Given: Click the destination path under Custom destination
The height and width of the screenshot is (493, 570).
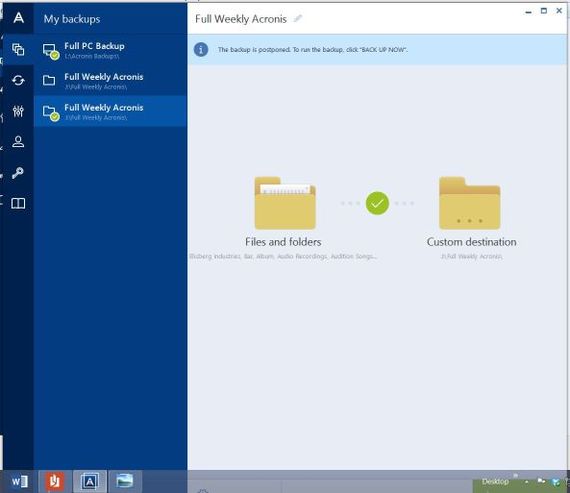Looking at the screenshot, I should pyautogui.click(x=471, y=256).
